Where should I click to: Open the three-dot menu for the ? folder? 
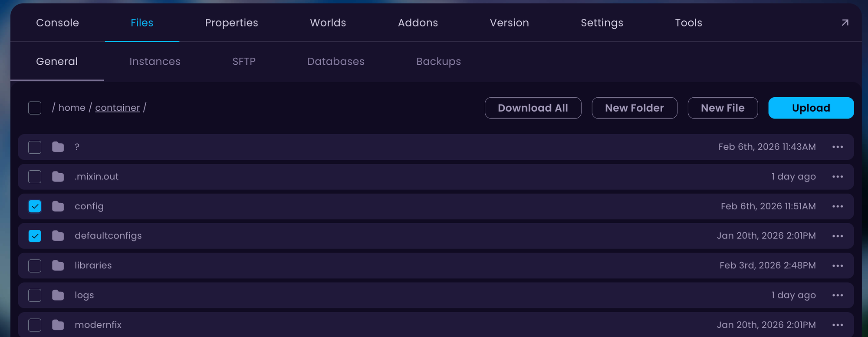coord(838,147)
